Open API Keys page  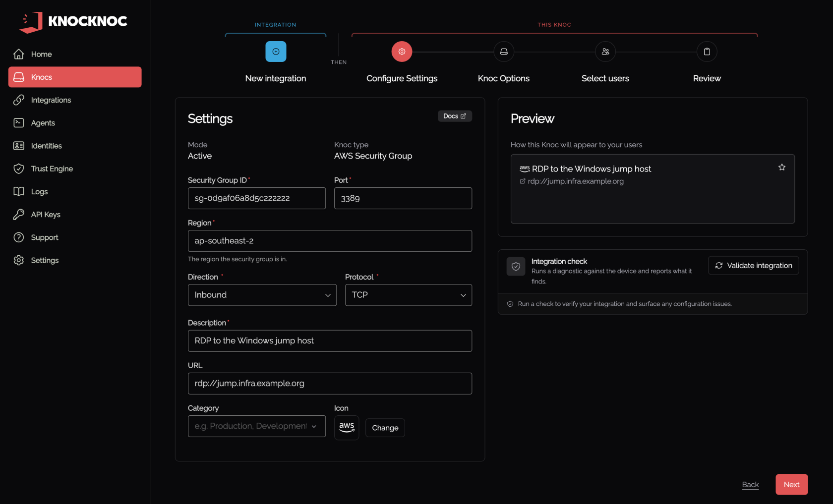tap(75, 215)
